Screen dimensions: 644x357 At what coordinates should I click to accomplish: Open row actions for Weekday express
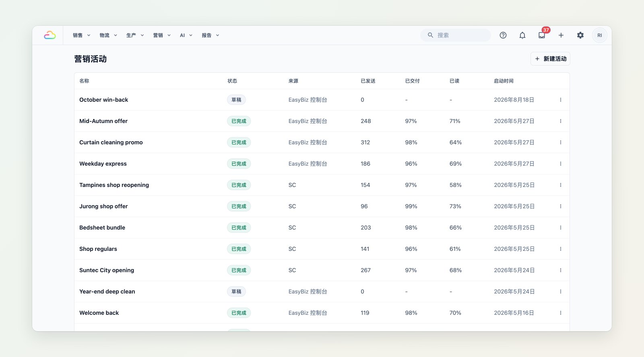click(561, 164)
